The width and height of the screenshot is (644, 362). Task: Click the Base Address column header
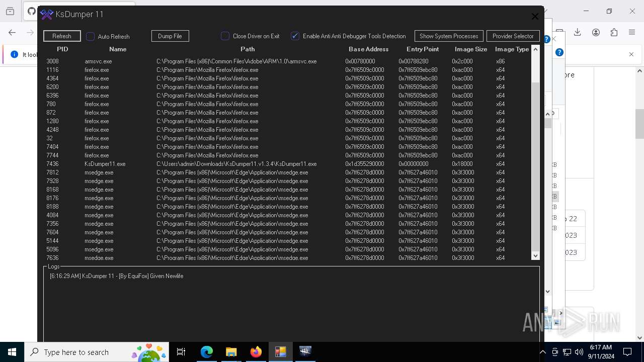pos(369,49)
